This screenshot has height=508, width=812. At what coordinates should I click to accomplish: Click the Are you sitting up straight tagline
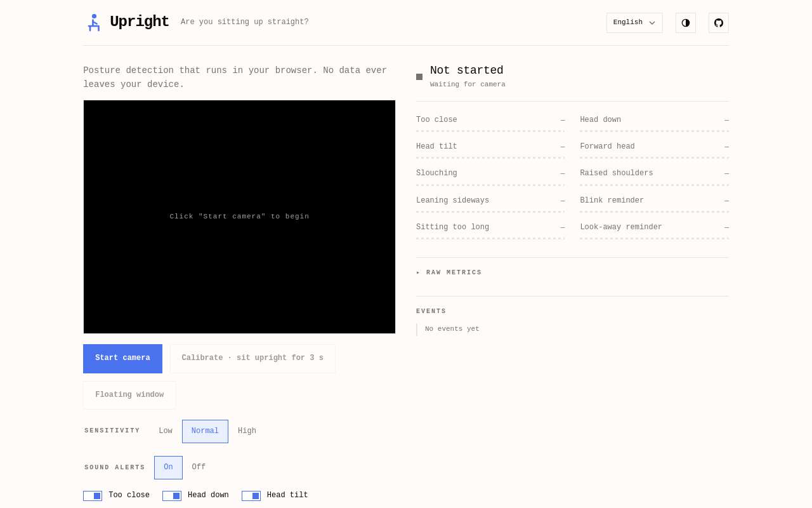coord(245,22)
